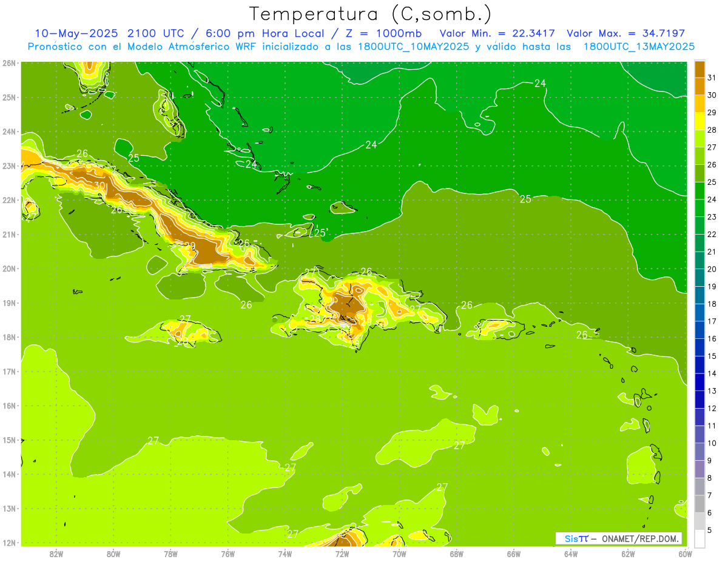This screenshot has width=728, height=562.
Task: Click the 24N latitude axis label
Action: pos(9,132)
